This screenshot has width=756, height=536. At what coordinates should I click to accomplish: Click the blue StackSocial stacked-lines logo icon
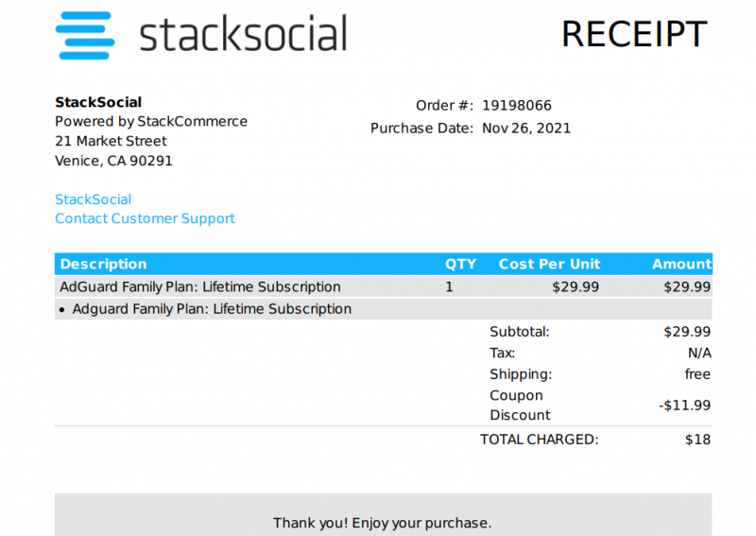click(x=85, y=36)
